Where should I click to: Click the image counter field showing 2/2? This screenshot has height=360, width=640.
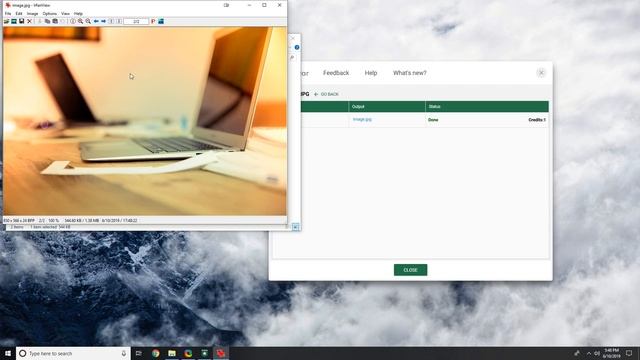[136, 21]
